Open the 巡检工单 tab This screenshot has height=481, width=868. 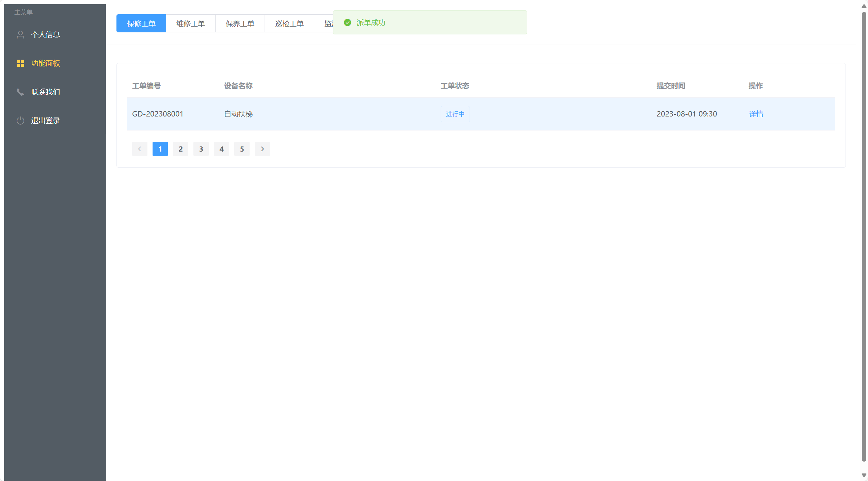coord(289,24)
